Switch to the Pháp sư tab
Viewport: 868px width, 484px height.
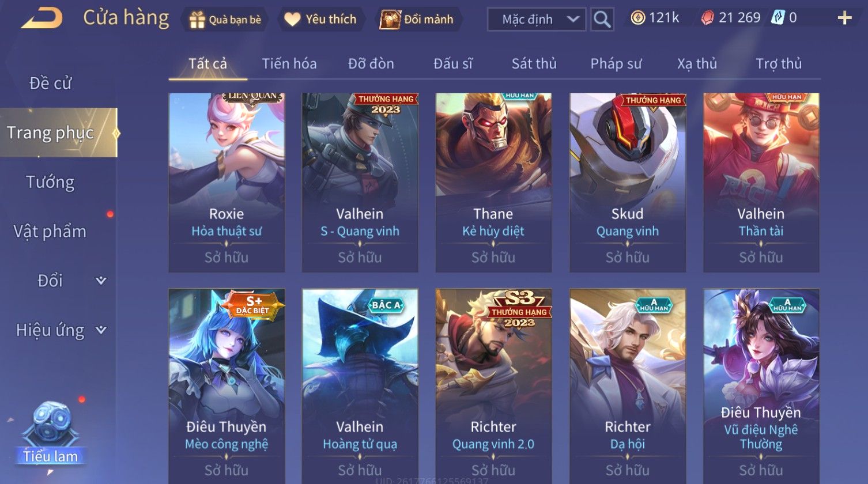coord(616,64)
